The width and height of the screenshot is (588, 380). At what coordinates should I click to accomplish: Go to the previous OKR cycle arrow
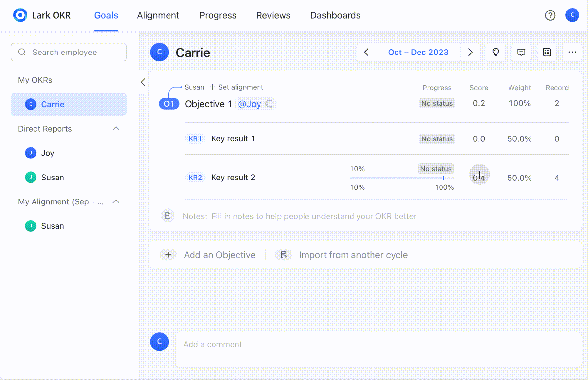click(367, 52)
